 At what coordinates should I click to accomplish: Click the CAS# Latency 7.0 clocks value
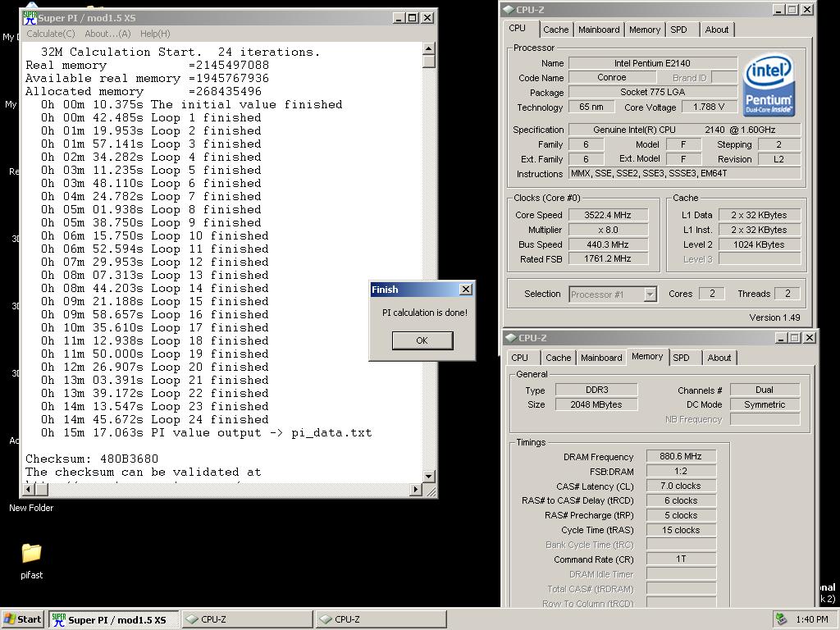point(681,486)
